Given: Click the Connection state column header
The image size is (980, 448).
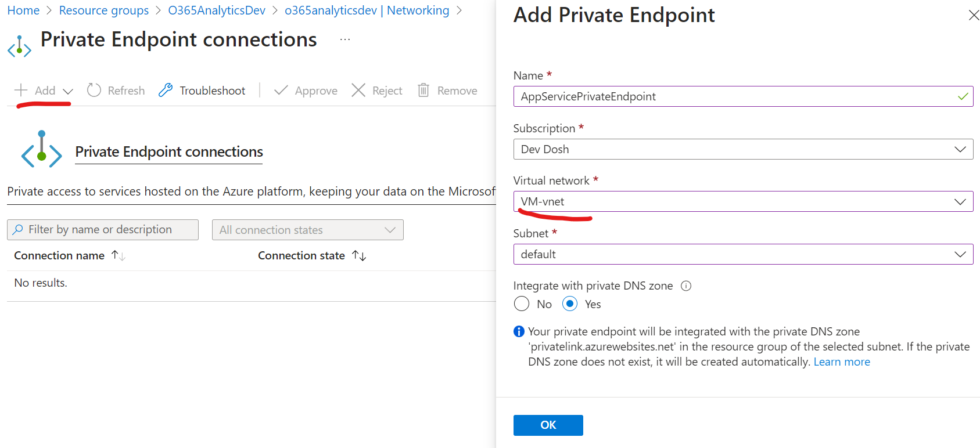Looking at the screenshot, I should tap(301, 255).
